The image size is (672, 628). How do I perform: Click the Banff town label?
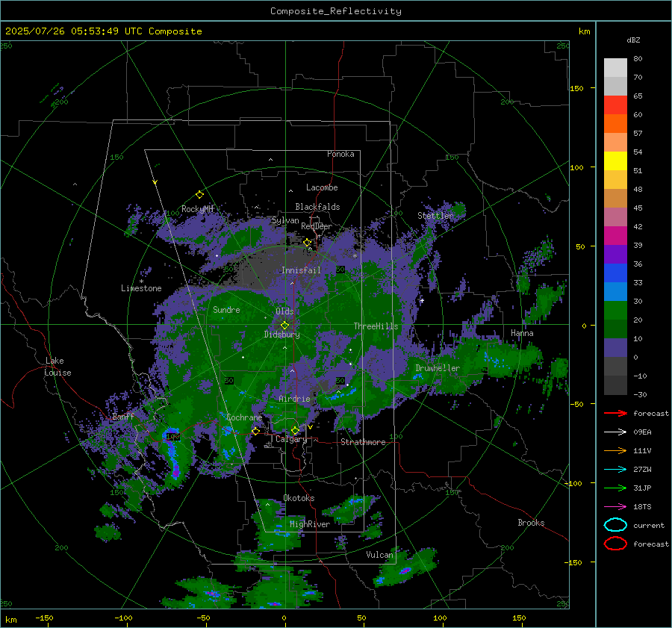[x=123, y=417]
